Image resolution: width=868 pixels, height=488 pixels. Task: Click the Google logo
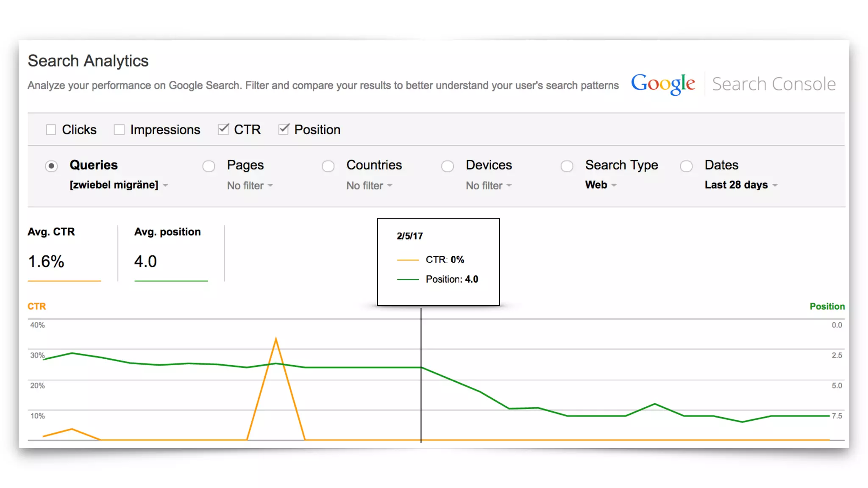point(663,84)
